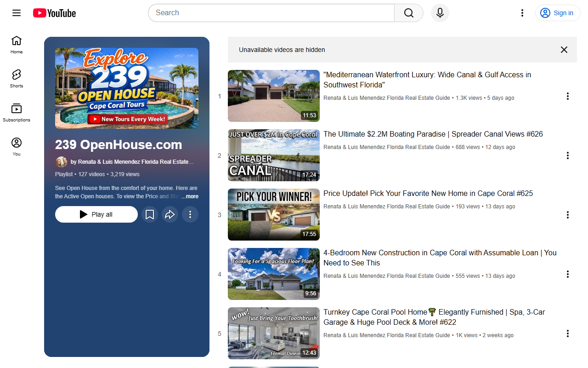Share the playlist with the arrow icon
588x368 pixels.
(x=170, y=214)
